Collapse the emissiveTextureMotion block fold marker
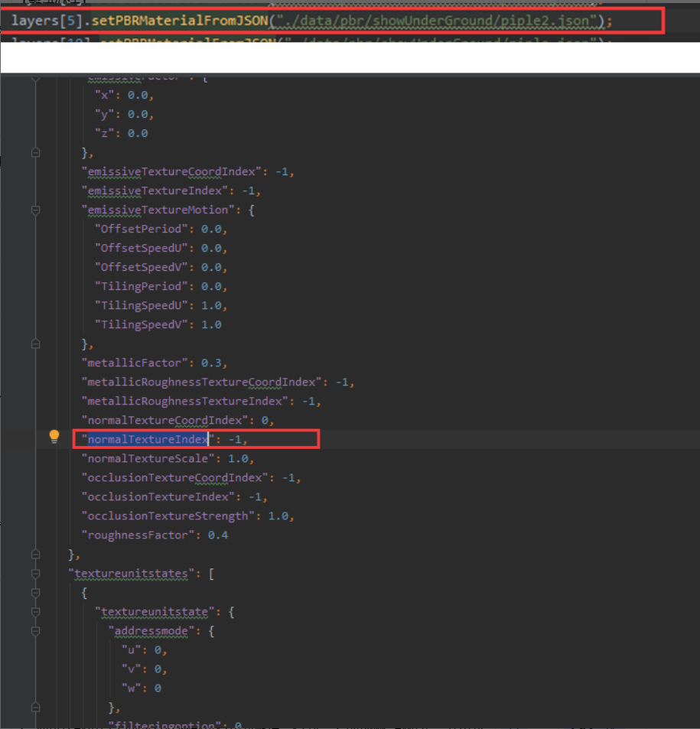The width and height of the screenshot is (700, 729). pyautogui.click(x=35, y=210)
